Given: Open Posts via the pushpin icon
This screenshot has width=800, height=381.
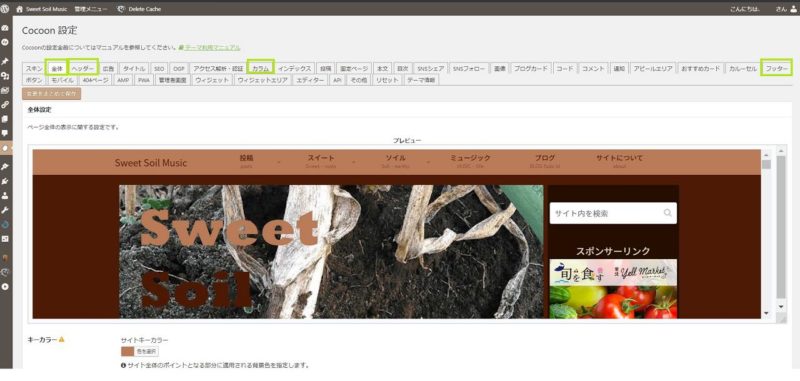Looking at the screenshot, I should (5, 62).
